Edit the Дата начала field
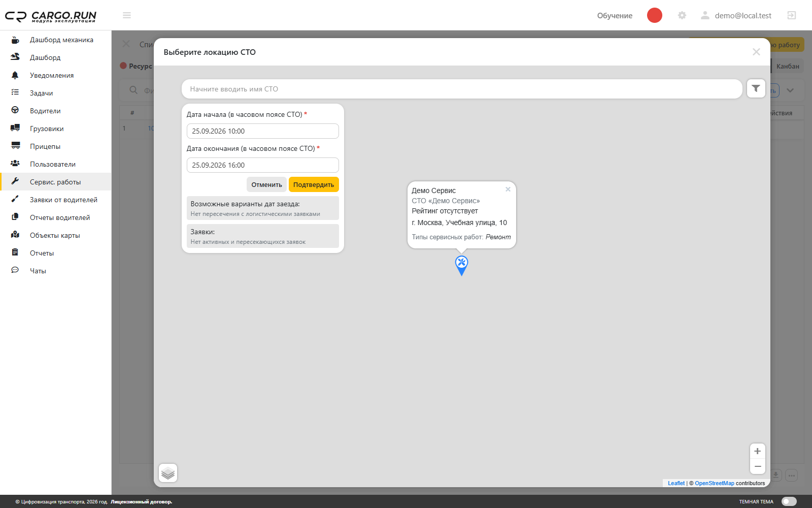Screen dimensions: 812x508 tap(262, 131)
